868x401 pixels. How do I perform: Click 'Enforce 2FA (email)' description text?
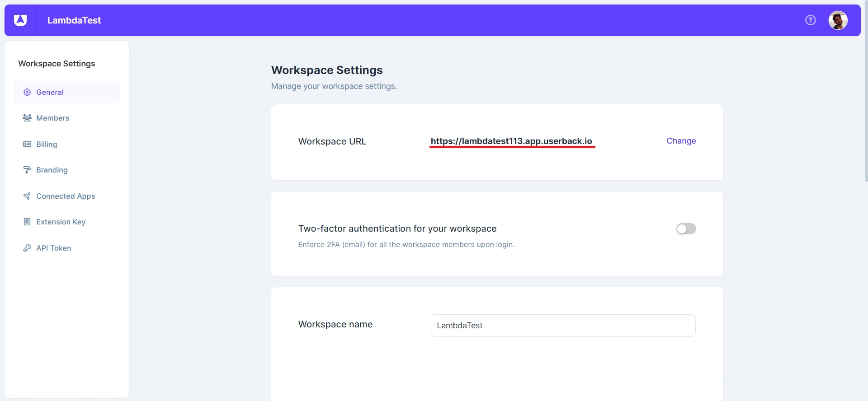click(406, 244)
